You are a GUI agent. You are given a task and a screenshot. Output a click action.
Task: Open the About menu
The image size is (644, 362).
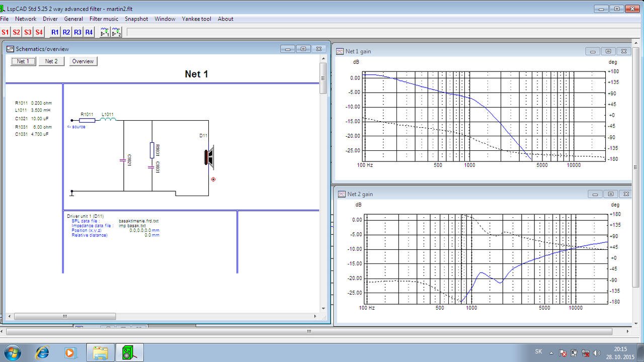pyautogui.click(x=225, y=19)
